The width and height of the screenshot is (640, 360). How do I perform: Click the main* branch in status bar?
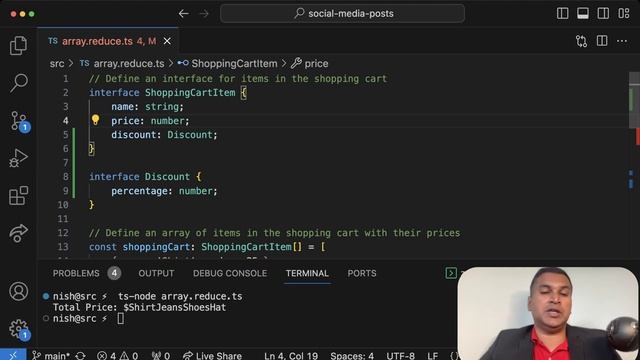tap(51, 356)
